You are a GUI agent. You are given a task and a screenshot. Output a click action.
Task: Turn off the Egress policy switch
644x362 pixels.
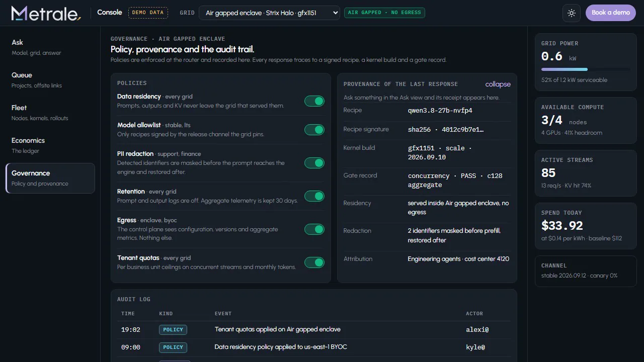point(314,229)
